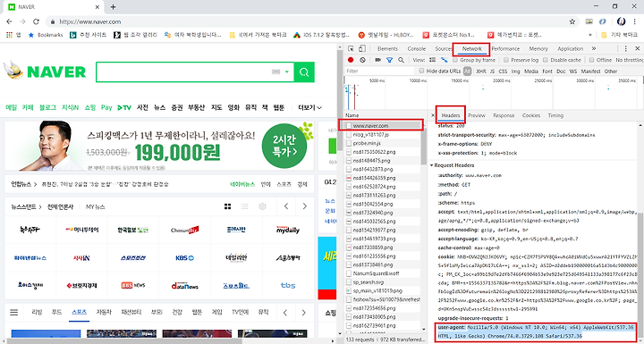Viewport: 644px width, 344px height.
Task: Switch news stand to grid view icon
Action: point(227,206)
